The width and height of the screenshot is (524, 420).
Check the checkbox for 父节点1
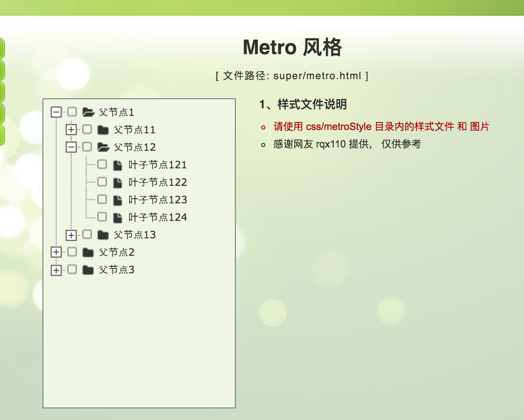pyautogui.click(x=72, y=112)
